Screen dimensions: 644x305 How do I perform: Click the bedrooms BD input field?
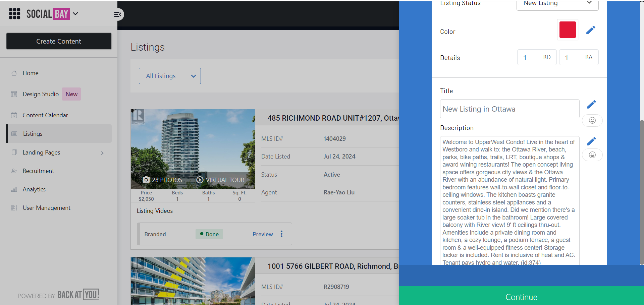tap(537, 57)
